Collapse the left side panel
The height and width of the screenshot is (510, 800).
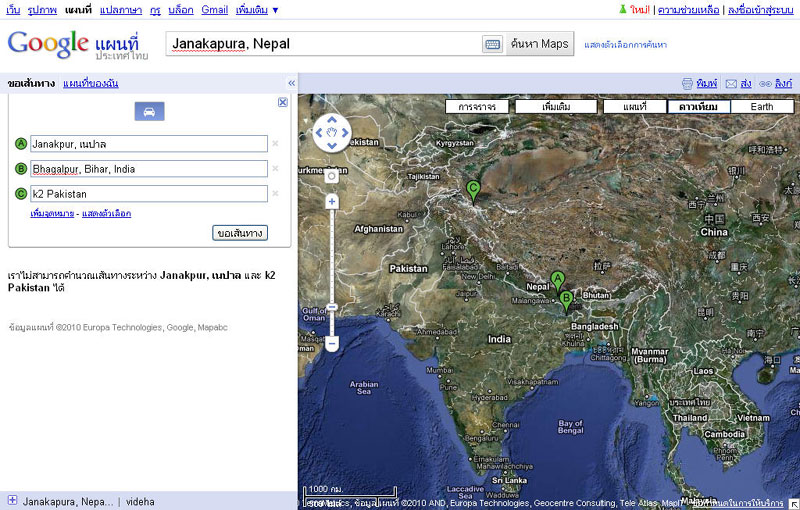(291, 83)
